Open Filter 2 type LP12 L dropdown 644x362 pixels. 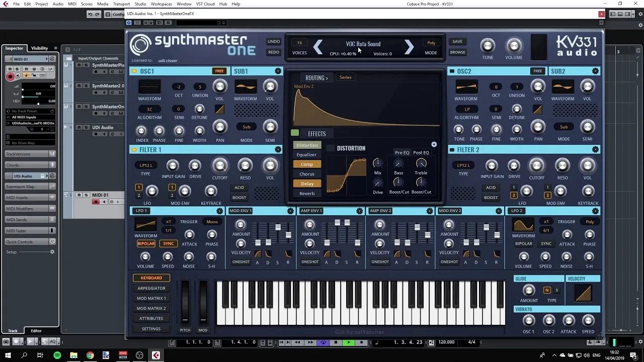pos(463,165)
